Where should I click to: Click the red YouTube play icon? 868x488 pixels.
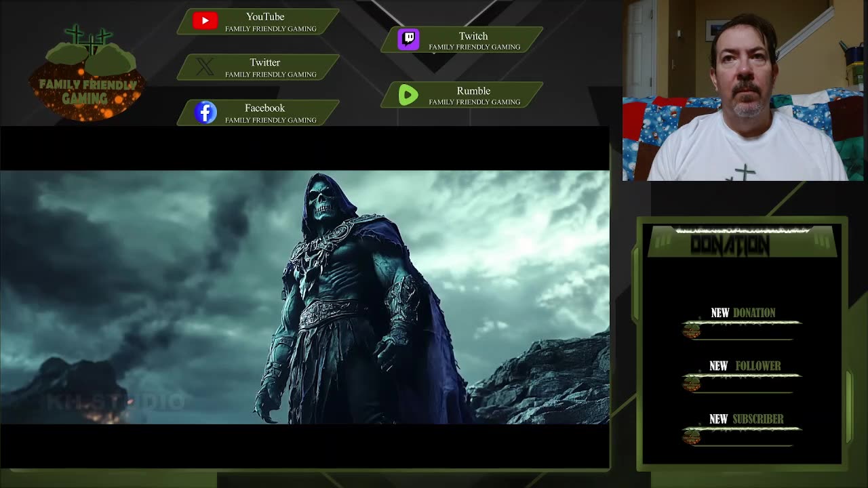pos(205,21)
